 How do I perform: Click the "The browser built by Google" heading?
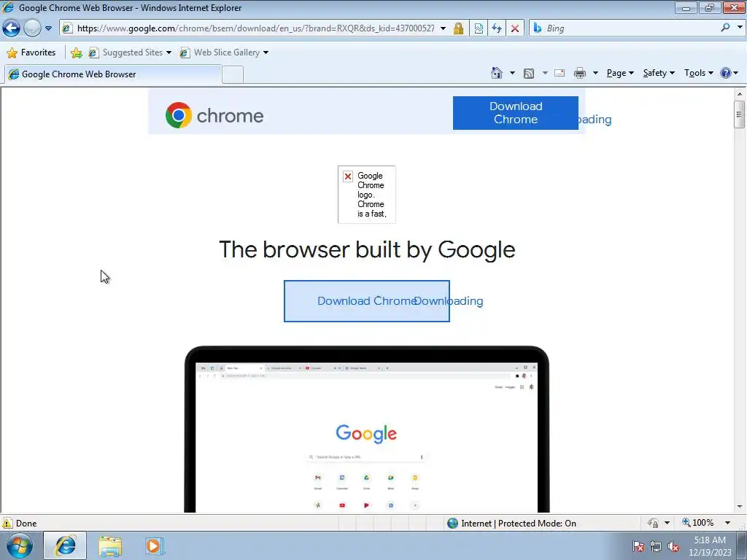coord(367,249)
